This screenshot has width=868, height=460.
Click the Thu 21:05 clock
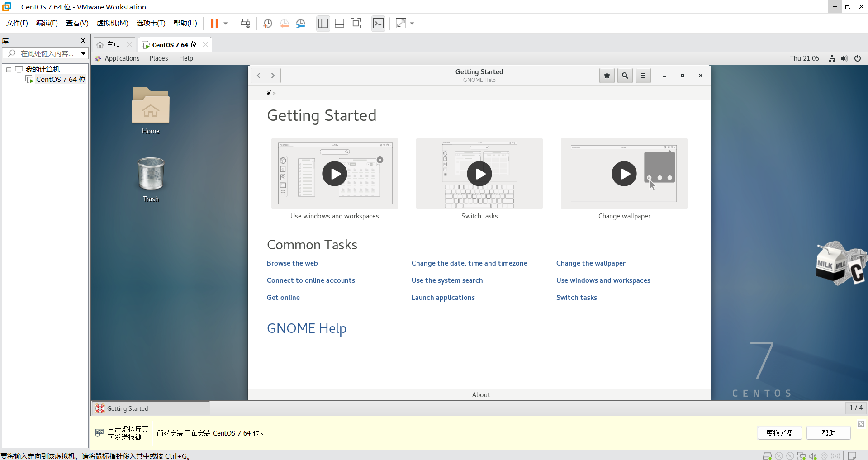point(804,58)
